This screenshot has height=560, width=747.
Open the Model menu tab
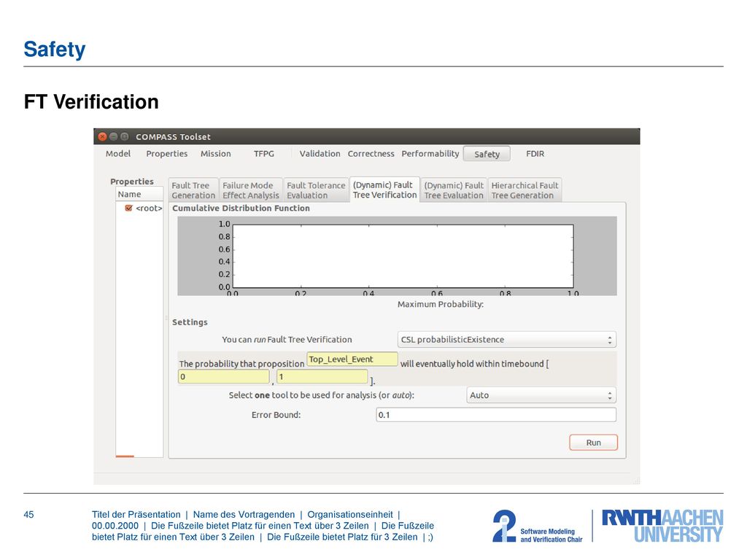click(x=118, y=153)
